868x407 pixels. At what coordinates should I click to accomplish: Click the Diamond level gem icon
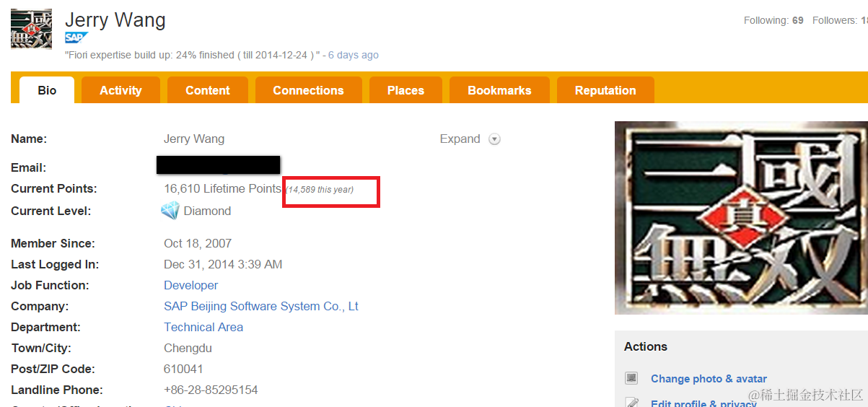click(170, 211)
